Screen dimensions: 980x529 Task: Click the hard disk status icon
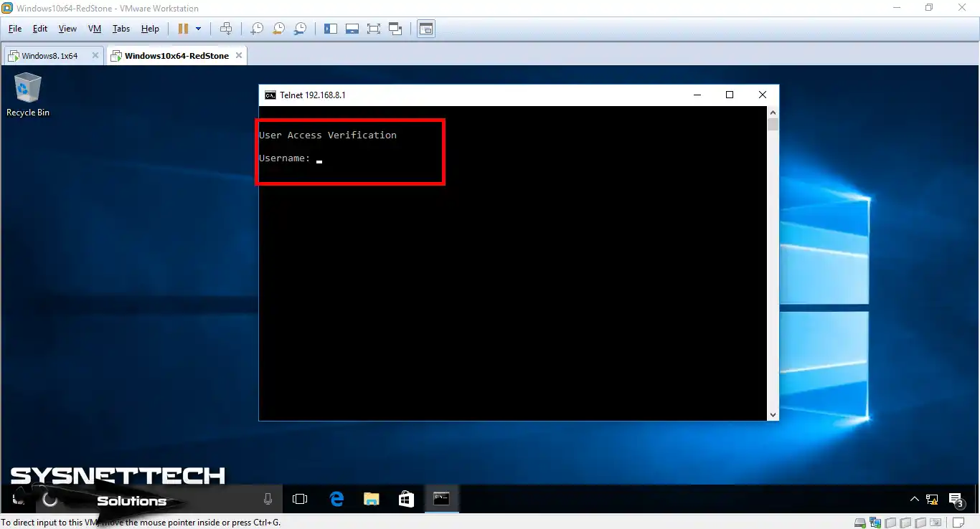coord(859,523)
